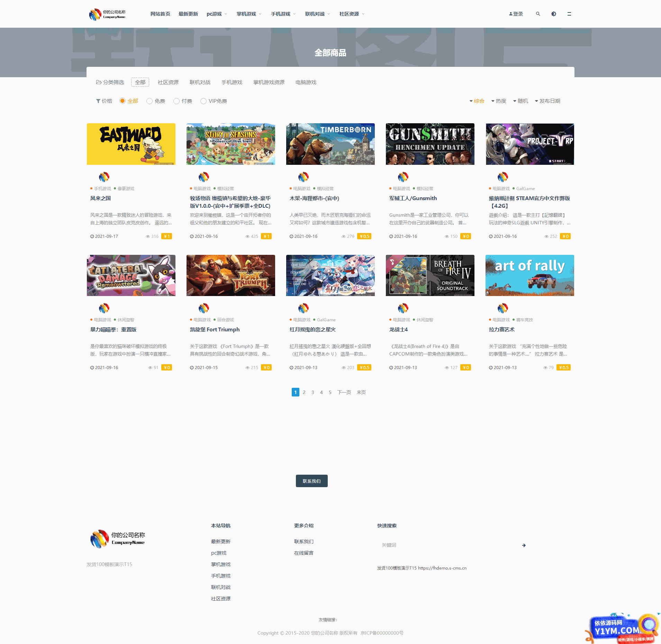Jump to 末页 last page
The height and width of the screenshot is (644, 661).
point(361,392)
